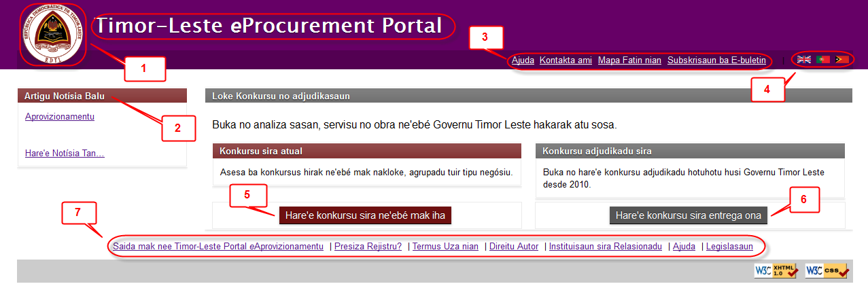Select the Portuguese flag language icon
868x301 pixels.
pos(823,60)
